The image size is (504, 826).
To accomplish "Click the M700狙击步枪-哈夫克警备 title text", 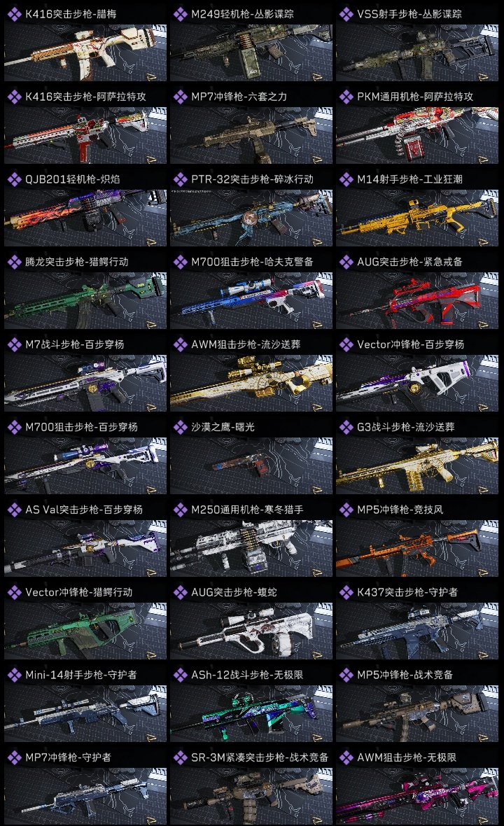I will point(252,262).
